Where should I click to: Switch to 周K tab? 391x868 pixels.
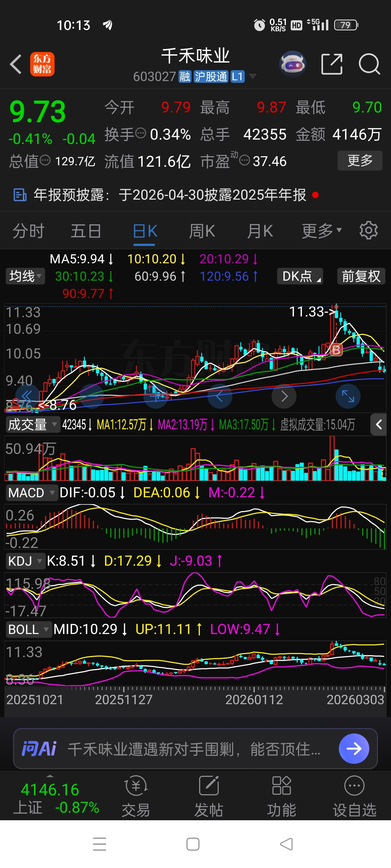(202, 230)
